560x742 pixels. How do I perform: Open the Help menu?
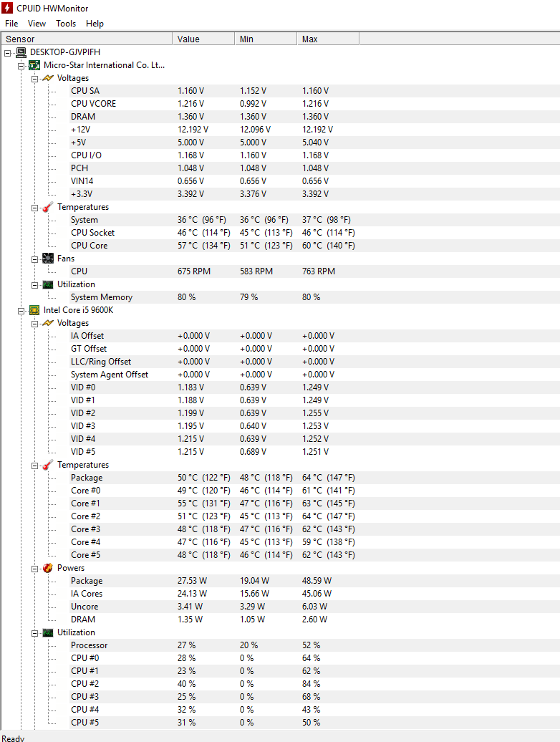click(95, 24)
